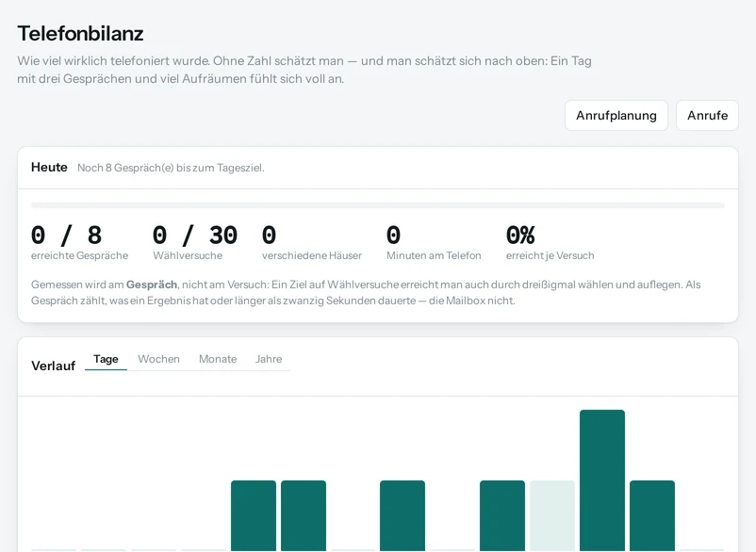Click the isolated third dark green bar
The image size is (756, 552).
[x=403, y=515]
